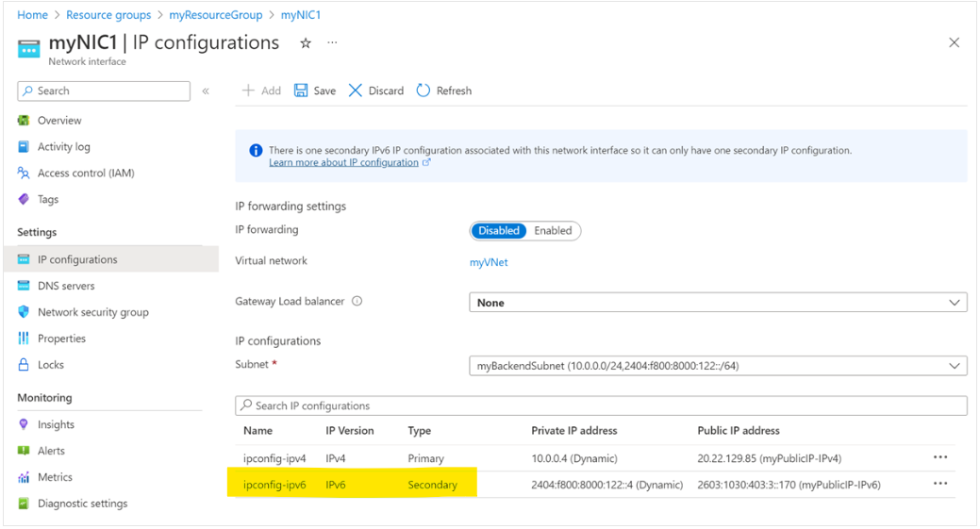Set IP forwarding to Enabled
Screen dimensions: 980x529
[553, 230]
